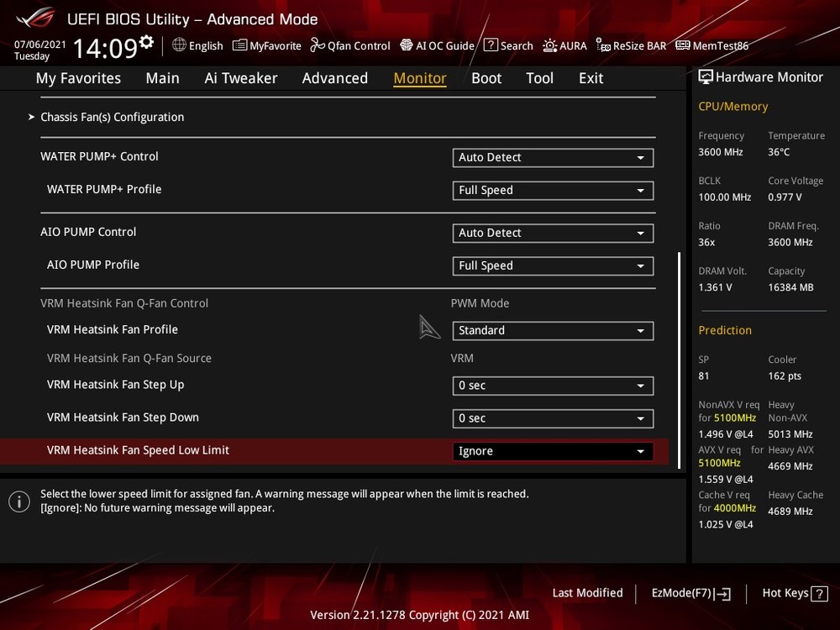Open the AIO PUMP Profile dropdown
Viewport: 840px width, 630px height.
pyautogui.click(x=553, y=265)
